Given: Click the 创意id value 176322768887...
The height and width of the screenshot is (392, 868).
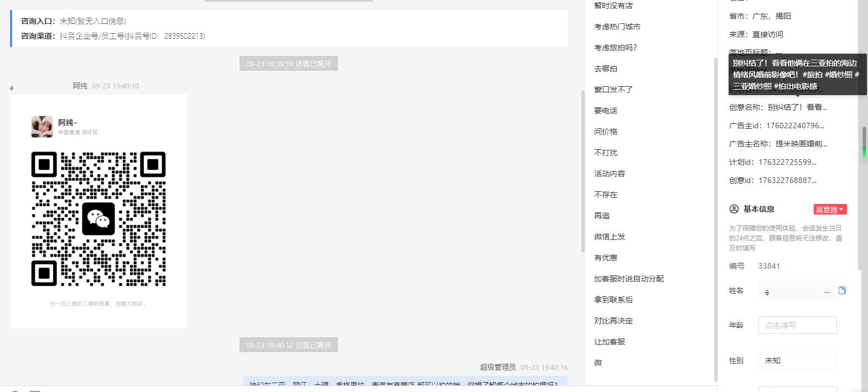Looking at the screenshot, I should (x=787, y=180).
